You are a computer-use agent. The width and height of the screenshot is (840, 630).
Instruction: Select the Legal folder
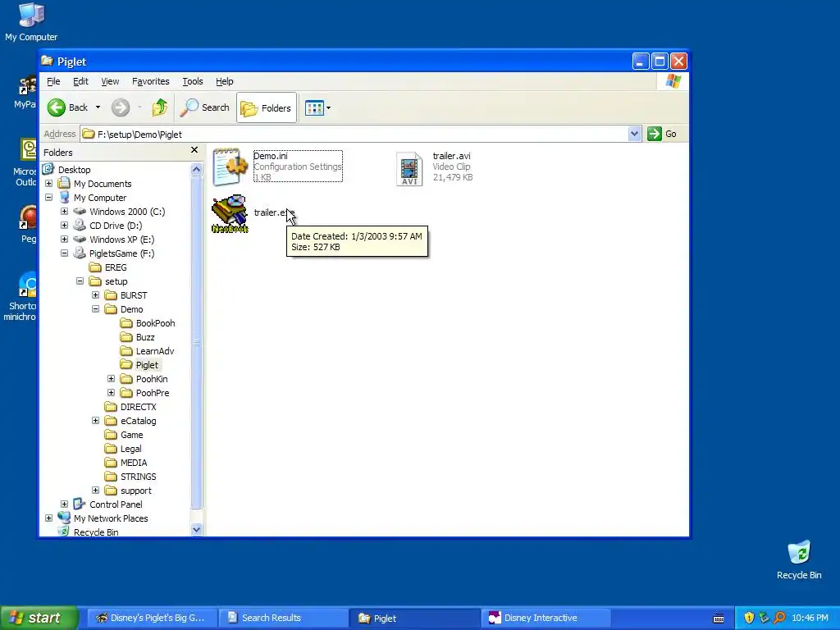pyautogui.click(x=130, y=449)
